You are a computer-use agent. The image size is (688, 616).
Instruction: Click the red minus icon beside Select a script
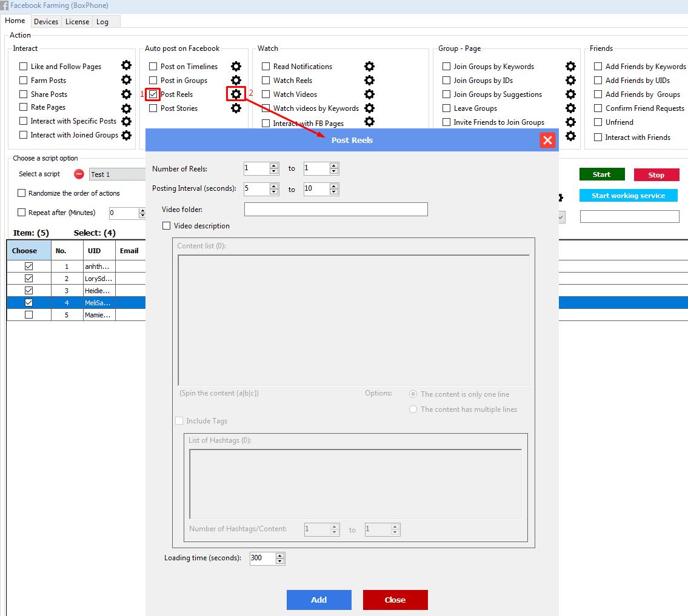tap(79, 174)
